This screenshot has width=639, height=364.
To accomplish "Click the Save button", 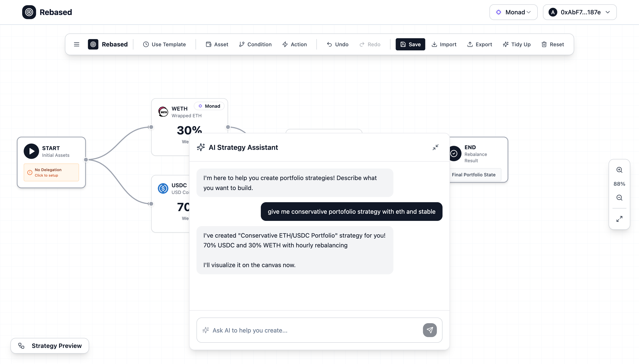I will (x=410, y=44).
